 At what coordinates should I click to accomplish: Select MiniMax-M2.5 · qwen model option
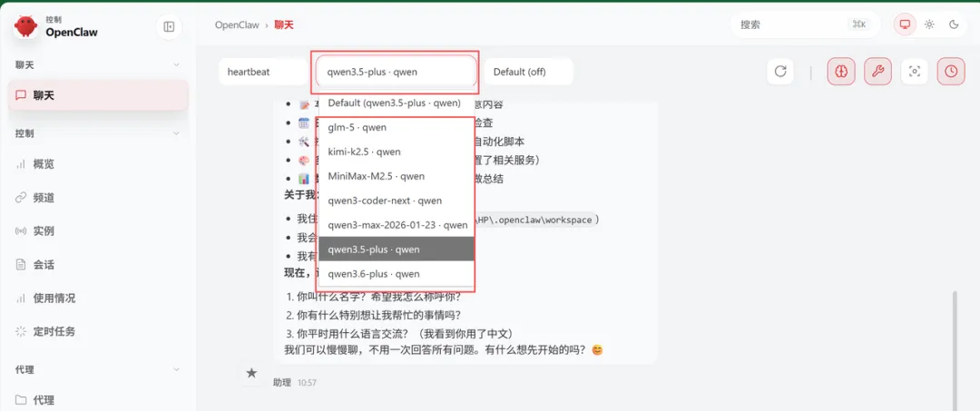[x=397, y=176]
